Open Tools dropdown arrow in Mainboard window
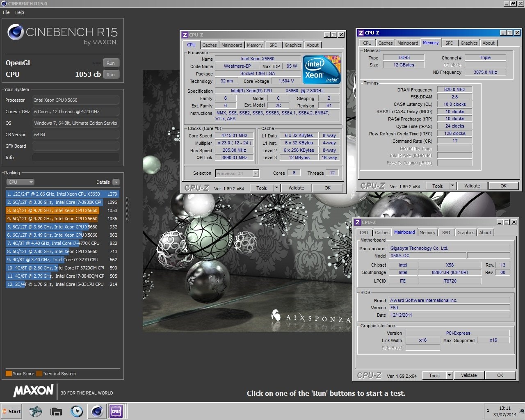 (x=449, y=375)
